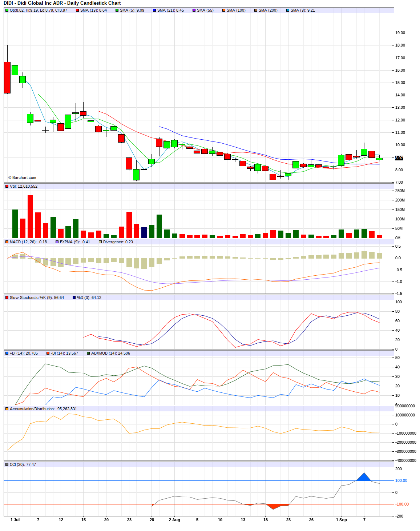Click the '1 Sep' date axis label

[342, 520]
